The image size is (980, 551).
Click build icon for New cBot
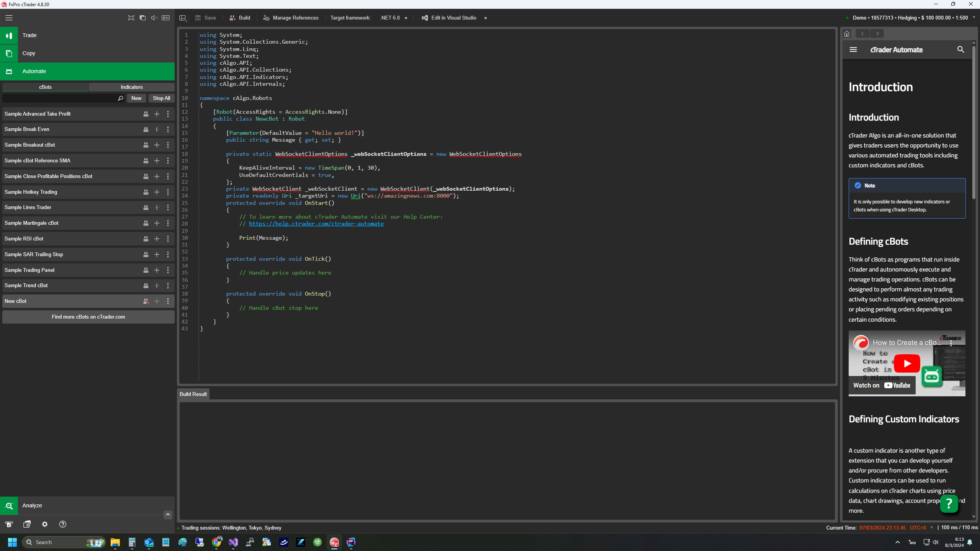pyautogui.click(x=146, y=301)
